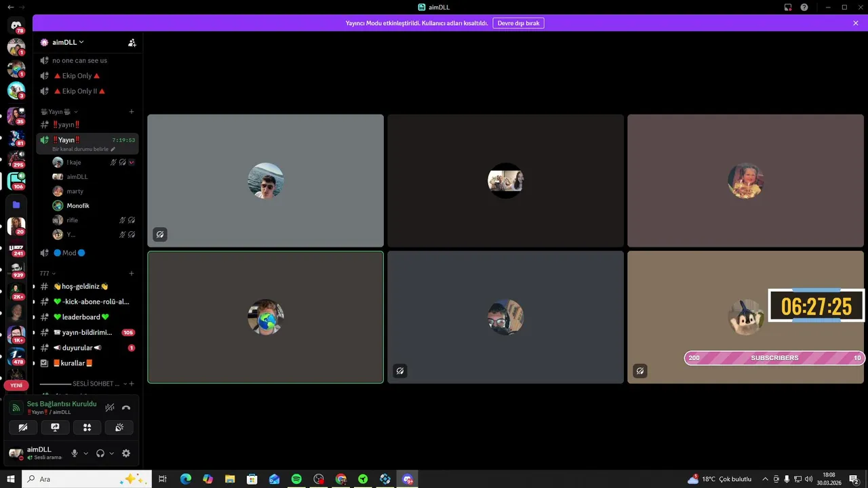The width and height of the screenshot is (868, 488).
Task: Open the server folder icon in sidebar
Action: [x=16, y=205]
